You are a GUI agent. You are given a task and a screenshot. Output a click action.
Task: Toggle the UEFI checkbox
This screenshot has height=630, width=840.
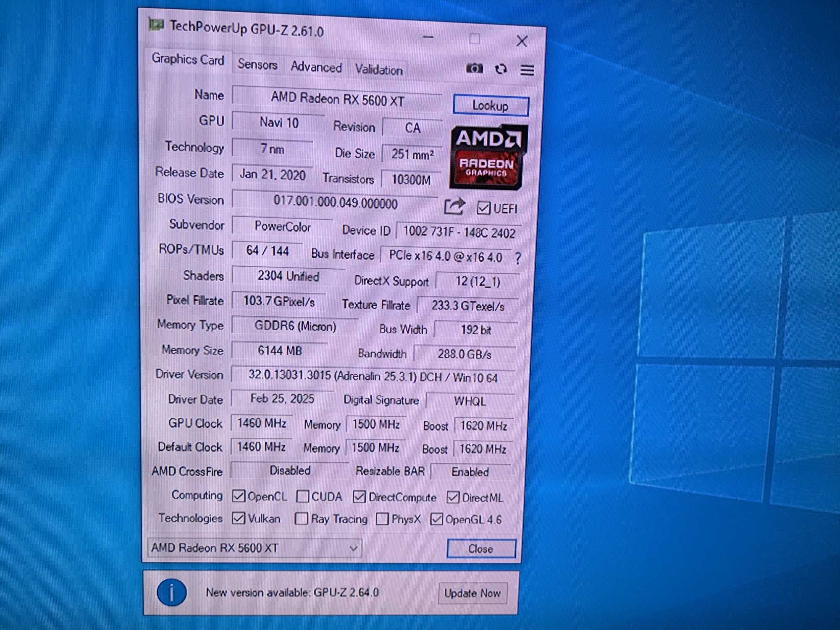pyautogui.click(x=483, y=208)
